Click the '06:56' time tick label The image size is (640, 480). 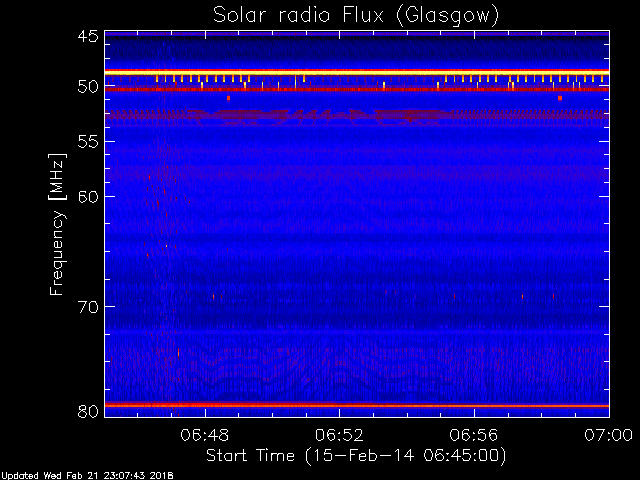(x=474, y=435)
